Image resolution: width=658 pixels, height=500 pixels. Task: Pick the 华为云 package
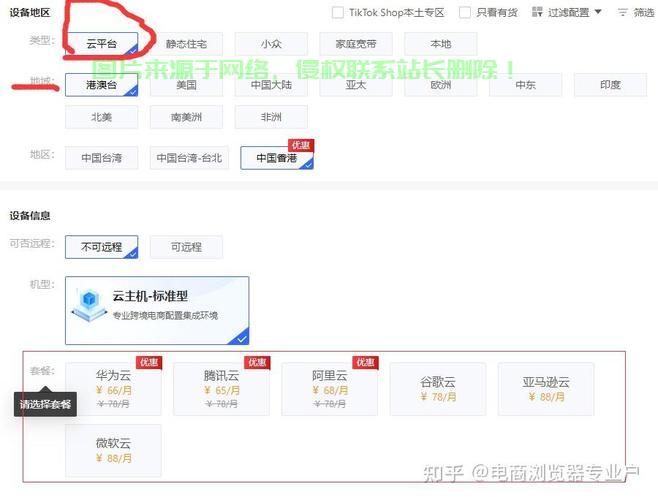[113, 389]
